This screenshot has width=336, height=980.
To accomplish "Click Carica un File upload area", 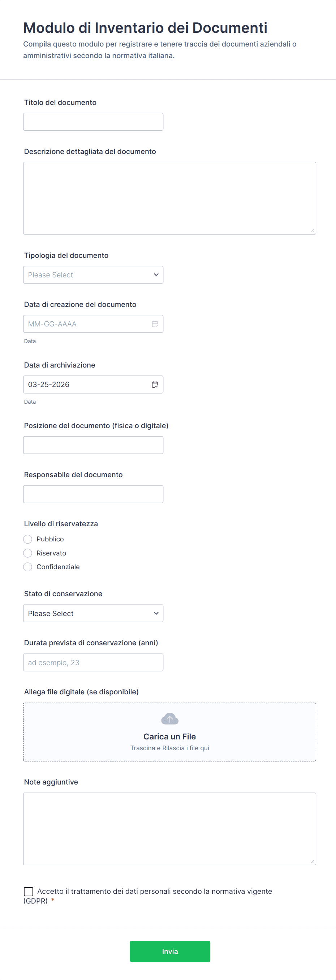I will coord(169,732).
